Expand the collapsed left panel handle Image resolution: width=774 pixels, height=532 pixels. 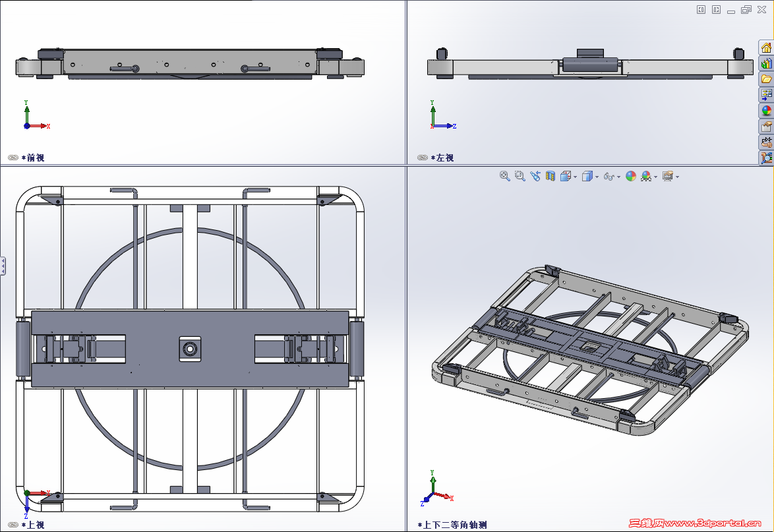point(3,266)
